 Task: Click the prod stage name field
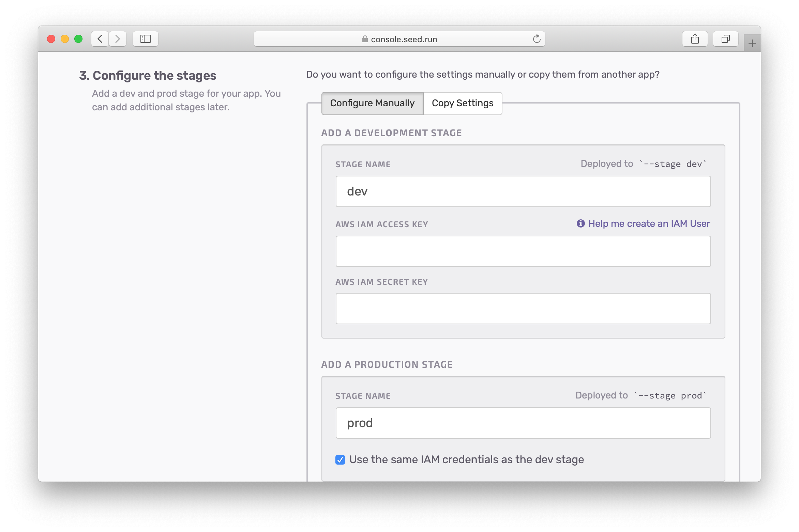point(523,423)
